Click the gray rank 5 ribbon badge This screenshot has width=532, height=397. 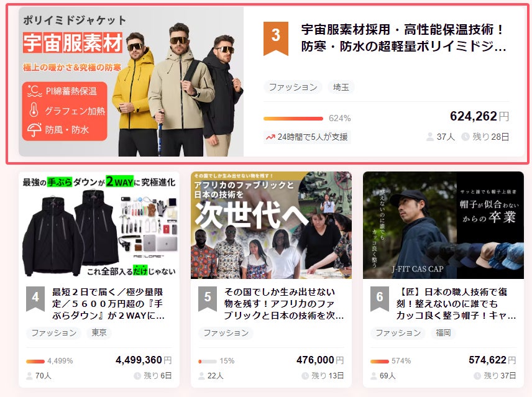(208, 298)
